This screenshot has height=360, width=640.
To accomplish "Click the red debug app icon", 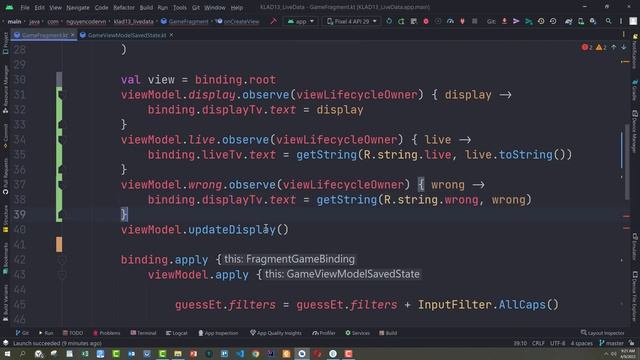I will click(x=426, y=21).
